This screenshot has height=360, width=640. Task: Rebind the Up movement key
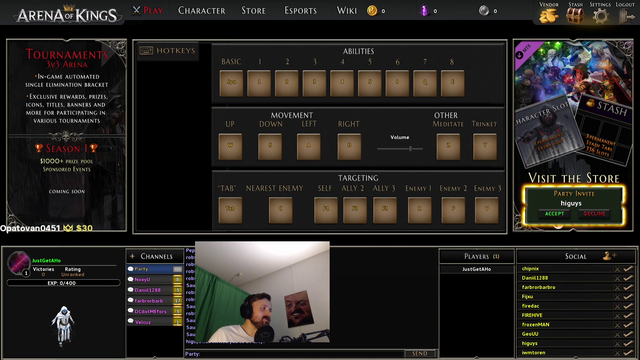coord(230,147)
